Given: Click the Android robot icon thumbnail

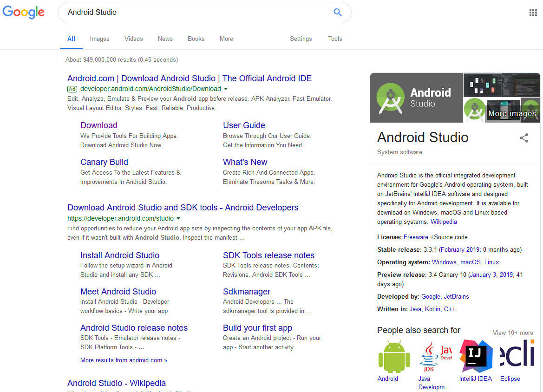Looking at the screenshot, I should [394, 356].
